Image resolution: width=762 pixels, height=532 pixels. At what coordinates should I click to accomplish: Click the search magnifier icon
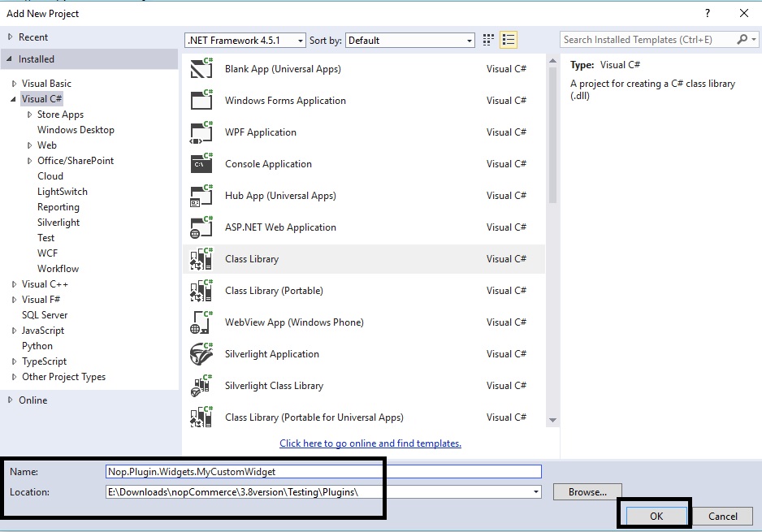click(x=742, y=40)
